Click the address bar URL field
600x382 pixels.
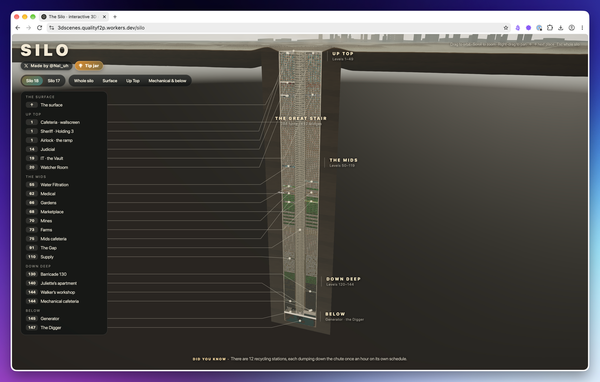pos(279,28)
